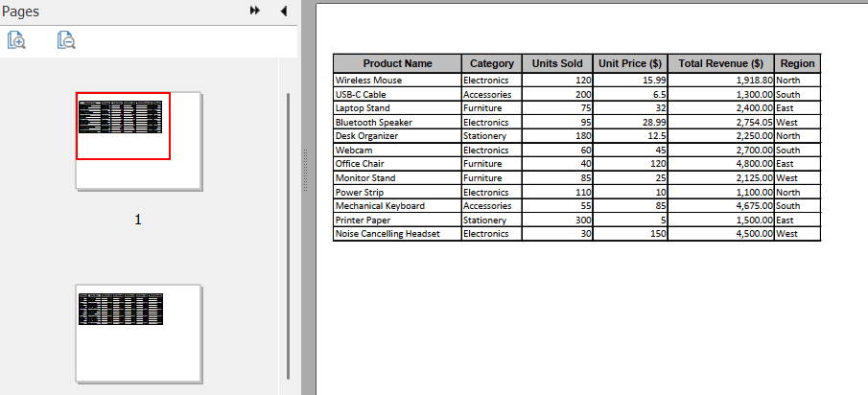The image size is (868, 395).
Task: Click North in the Wireless Mouse row
Action: [787, 81]
